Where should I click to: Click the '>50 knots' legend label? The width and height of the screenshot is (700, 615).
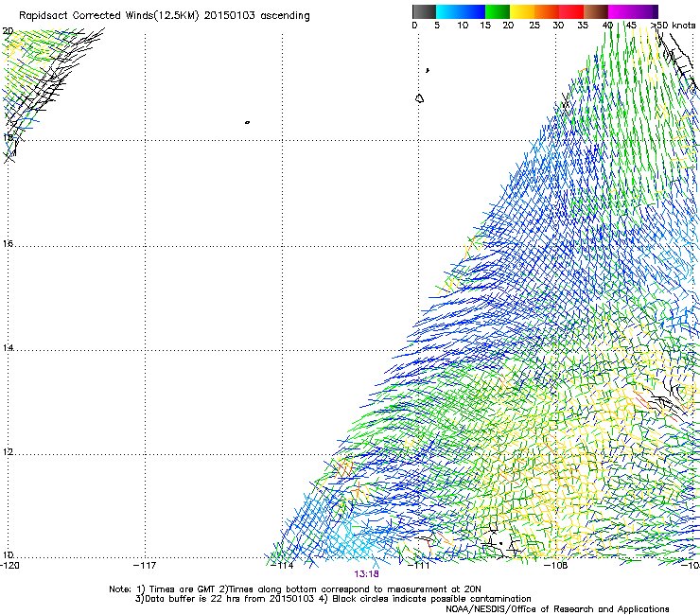[673, 26]
